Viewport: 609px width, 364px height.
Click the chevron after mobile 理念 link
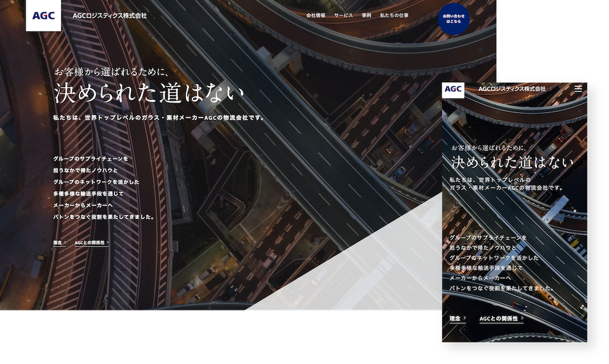pyautogui.click(x=465, y=318)
